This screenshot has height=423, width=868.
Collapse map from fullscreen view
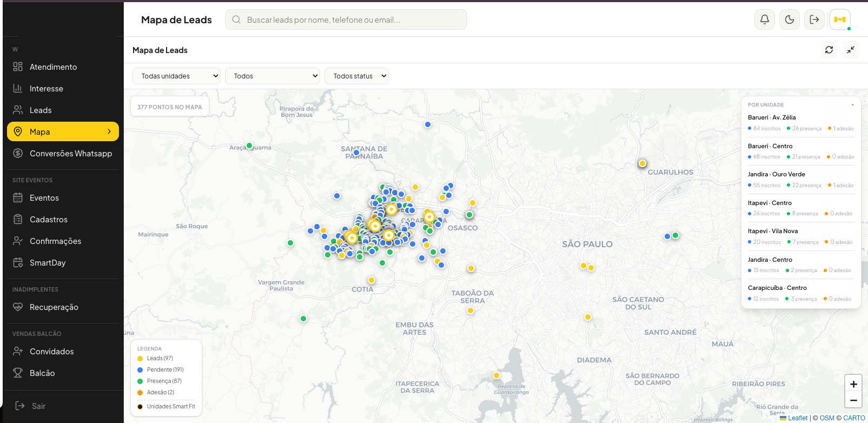point(851,50)
